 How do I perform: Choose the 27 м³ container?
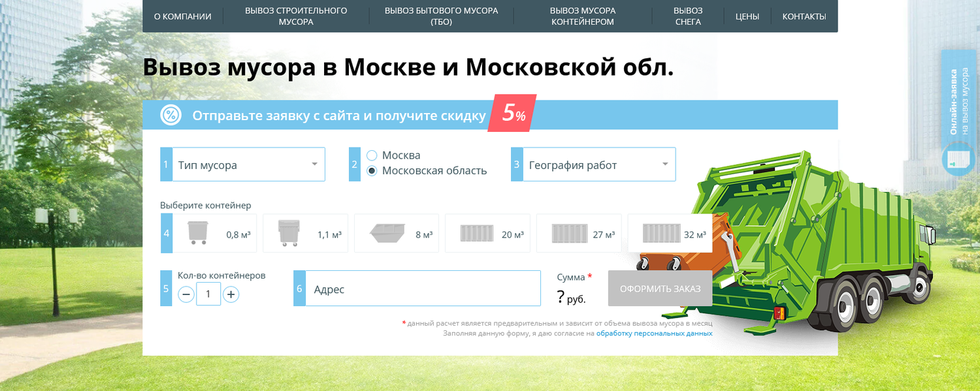pos(579,233)
